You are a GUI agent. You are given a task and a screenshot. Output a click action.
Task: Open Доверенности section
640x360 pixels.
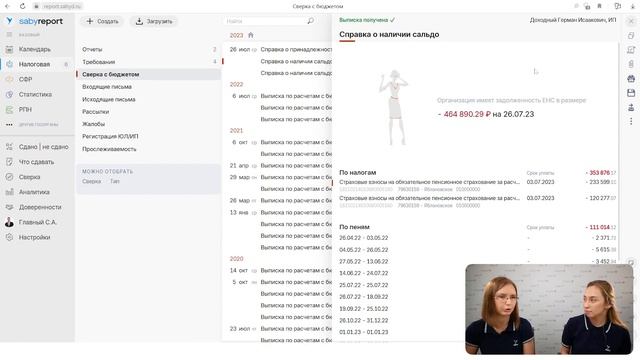coord(40,207)
